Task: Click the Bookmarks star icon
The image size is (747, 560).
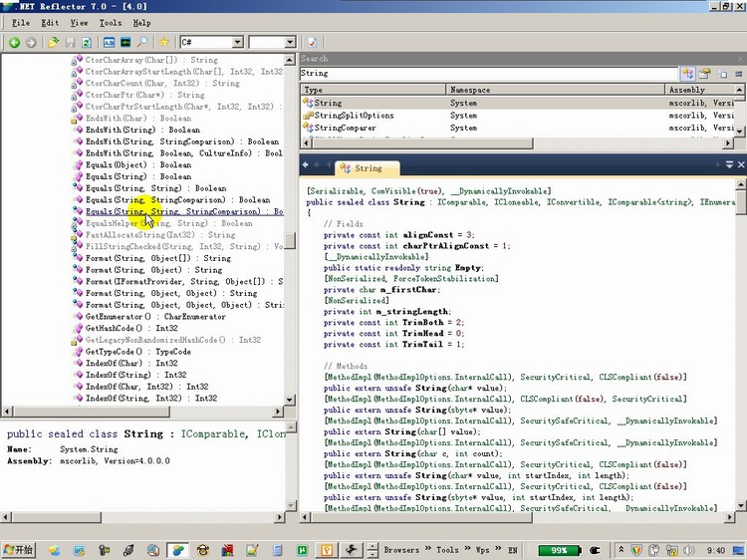Action: point(164,43)
